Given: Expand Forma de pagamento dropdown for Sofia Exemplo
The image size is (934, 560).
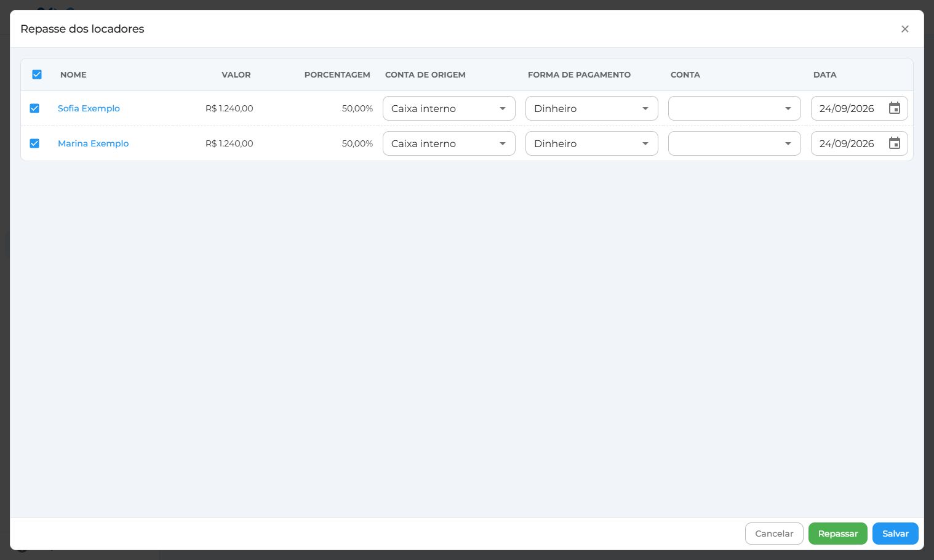Looking at the screenshot, I should [592, 108].
